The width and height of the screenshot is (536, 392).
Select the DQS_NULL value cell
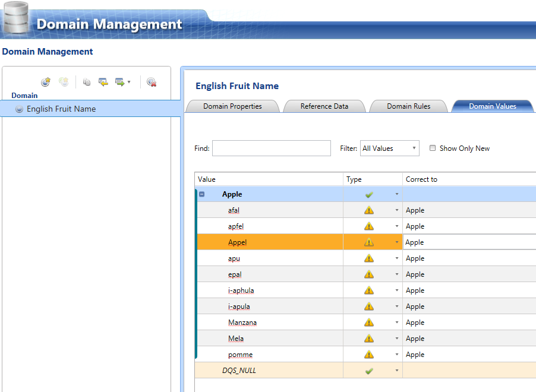tap(269, 371)
